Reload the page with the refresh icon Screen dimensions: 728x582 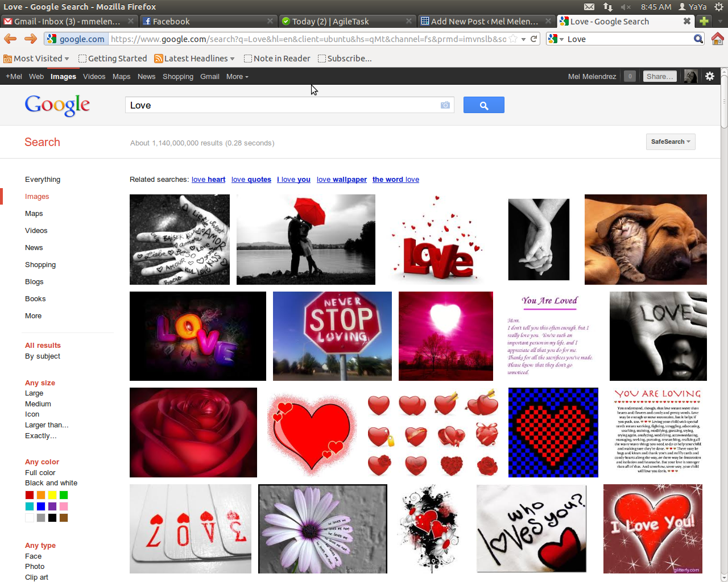coord(533,39)
